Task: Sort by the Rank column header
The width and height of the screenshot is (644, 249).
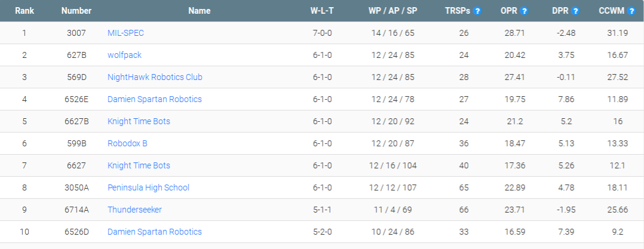Action: [x=24, y=11]
